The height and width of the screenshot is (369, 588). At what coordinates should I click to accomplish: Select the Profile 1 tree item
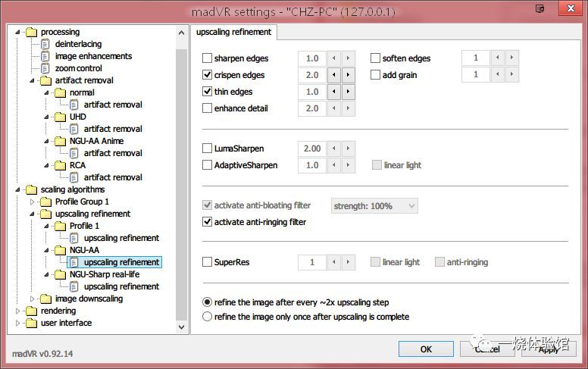84,226
